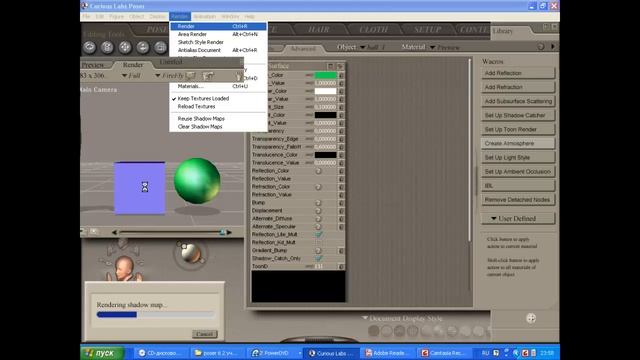The width and height of the screenshot is (640, 360).
Task: Select the Twist editing tool
Action: [107, 47]
